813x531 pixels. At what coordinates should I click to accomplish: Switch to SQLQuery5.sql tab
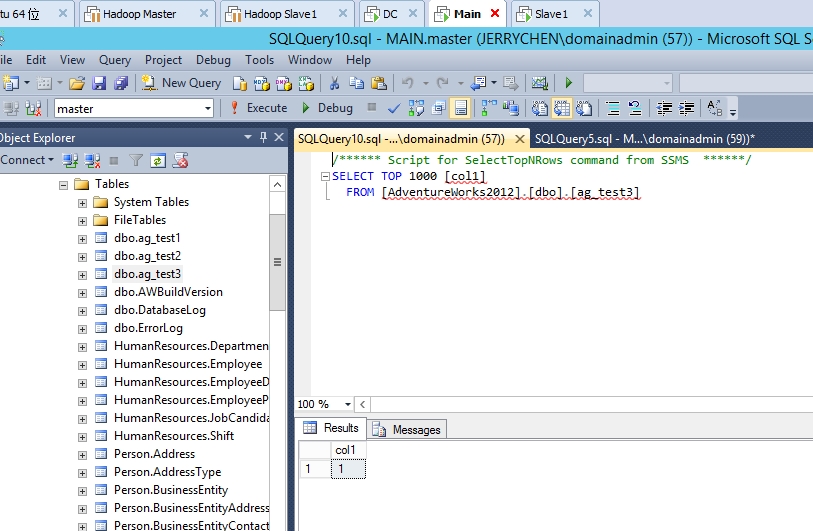point(644,139)
